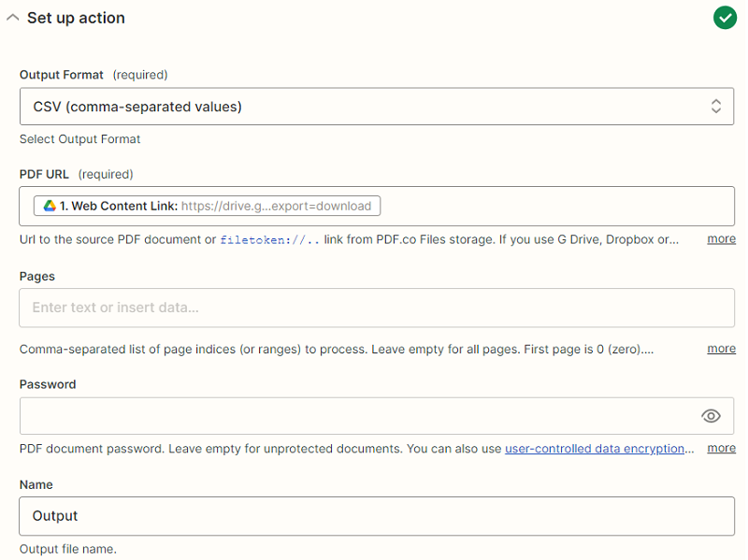Open user-controlled data encryption link
This screenshot has height=560, width=748.
pos(595,449)
